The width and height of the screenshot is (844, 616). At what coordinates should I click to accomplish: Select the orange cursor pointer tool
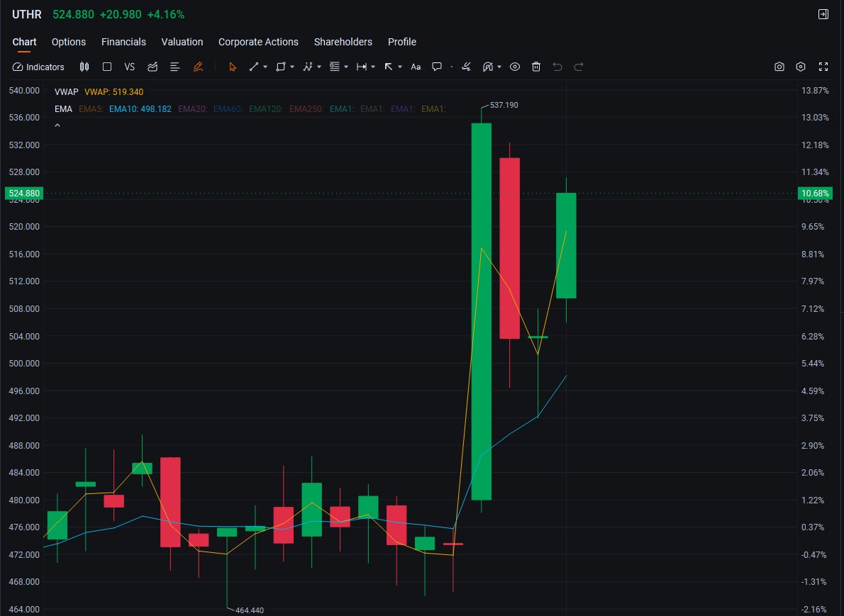coord(233,67)
